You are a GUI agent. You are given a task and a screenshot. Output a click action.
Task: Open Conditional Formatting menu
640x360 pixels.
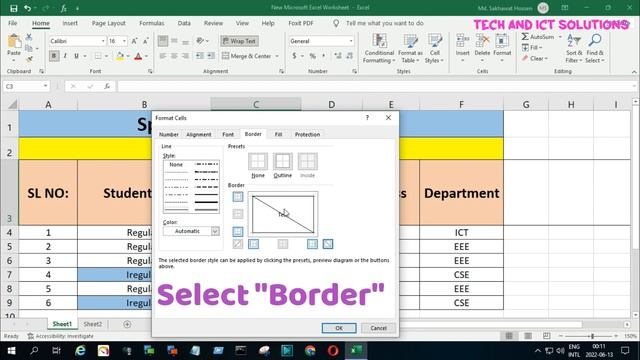coord(380,49)
